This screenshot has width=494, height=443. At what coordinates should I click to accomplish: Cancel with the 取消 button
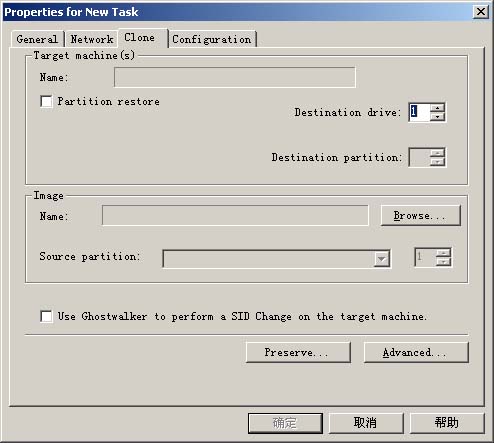point(366,423)
